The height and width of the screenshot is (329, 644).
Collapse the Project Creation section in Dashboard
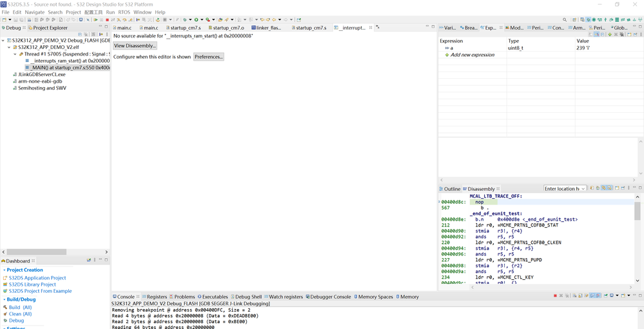click(x=4, y=270)
